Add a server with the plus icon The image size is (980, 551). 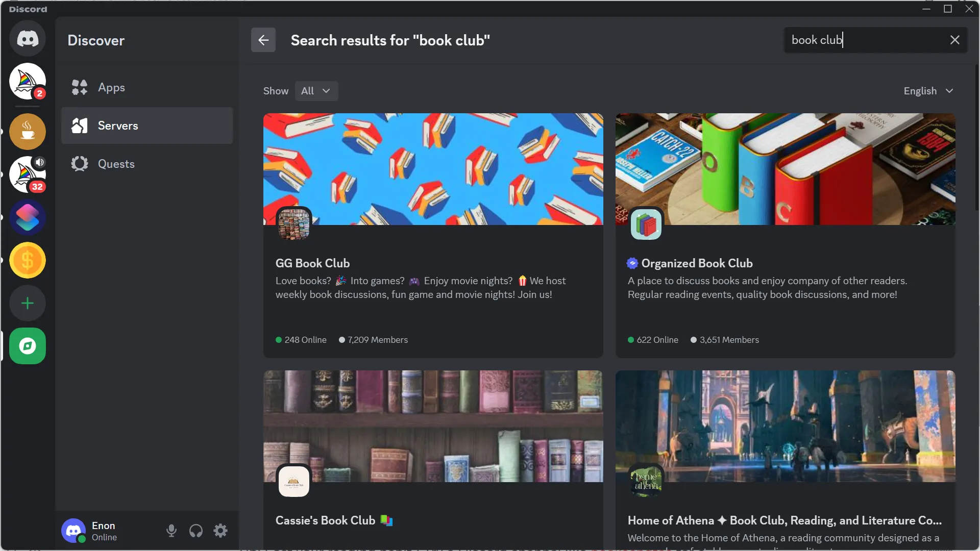[28, 303]
